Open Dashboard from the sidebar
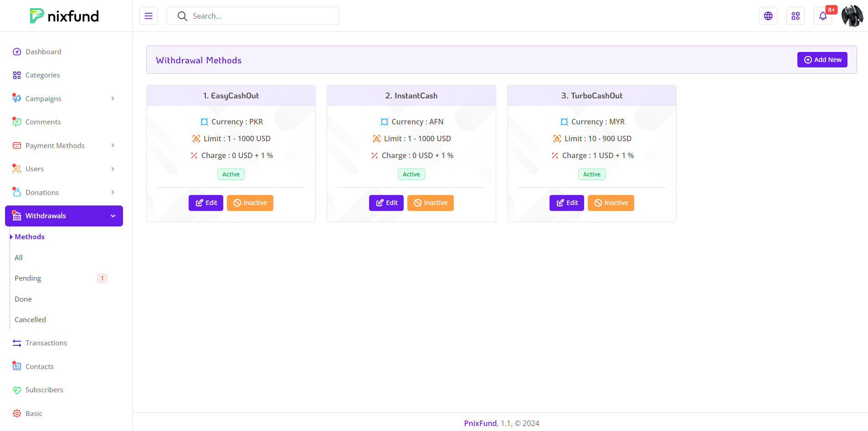The image size is (868, 431). [x=43, y=52]
